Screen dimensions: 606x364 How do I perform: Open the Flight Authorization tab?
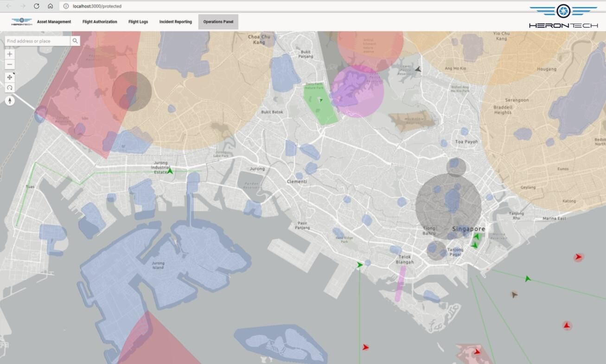tap(100, 22)
